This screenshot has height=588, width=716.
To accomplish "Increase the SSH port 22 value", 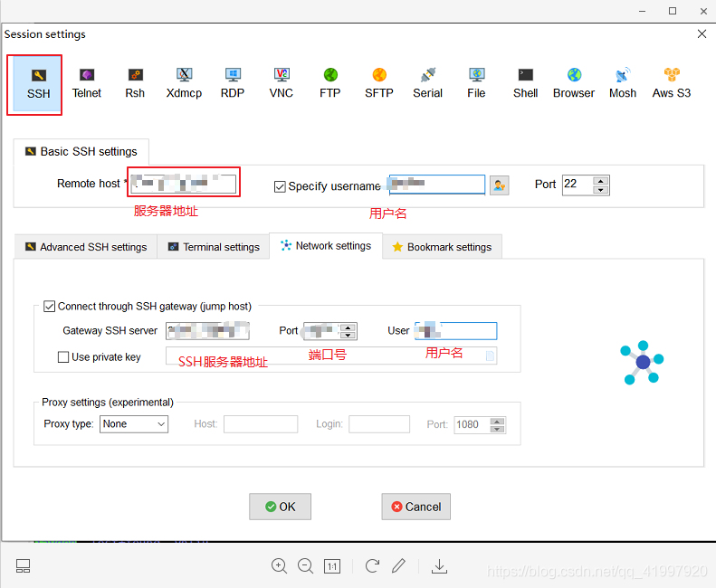I will [x=601, y=181].
